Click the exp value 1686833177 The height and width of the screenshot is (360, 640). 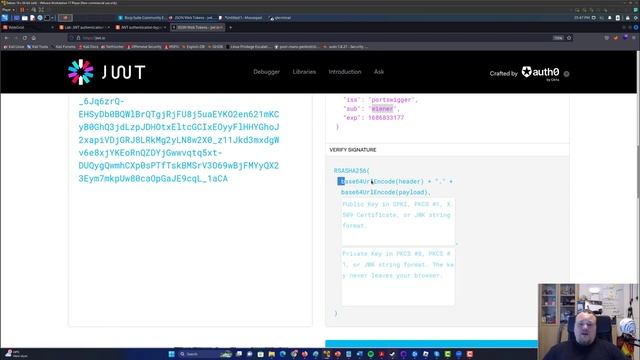click(386, 118)
